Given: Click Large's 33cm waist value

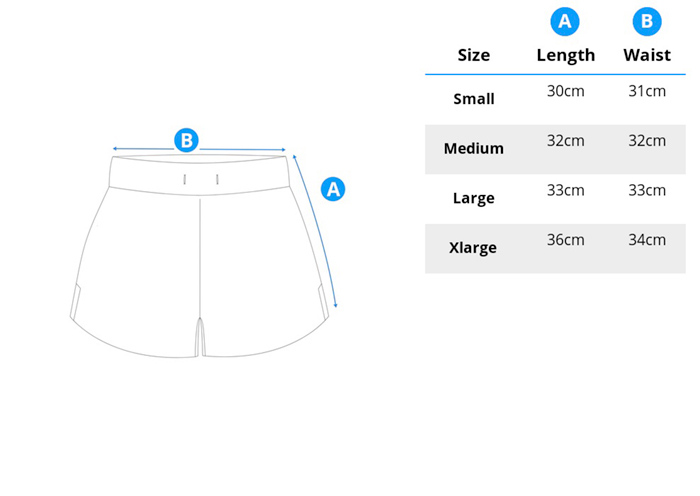Looking at the screenshot, I should pyautogui.click(x=647, y=190).
